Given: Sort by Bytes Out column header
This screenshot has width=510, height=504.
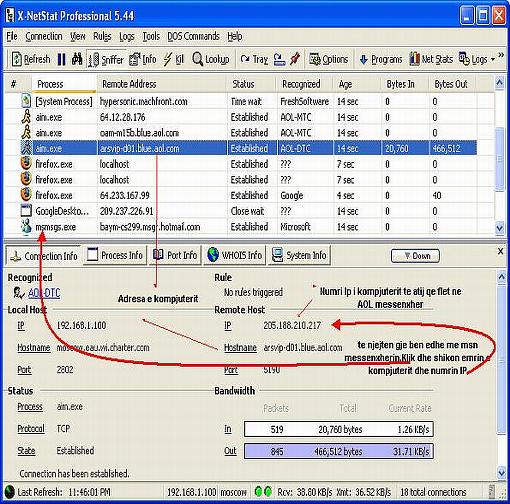Looking at the screenshot, I should [452, 84].
